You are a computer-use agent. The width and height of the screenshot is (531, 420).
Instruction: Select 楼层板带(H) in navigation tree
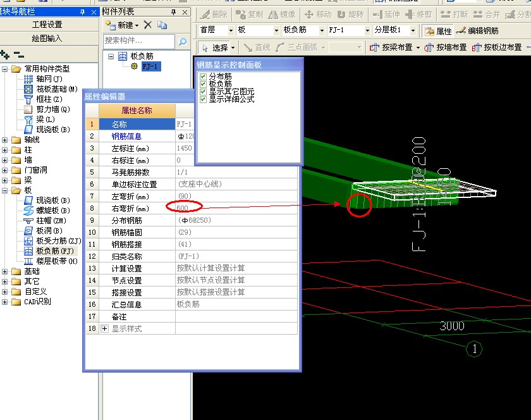pyautogui.click(x=51, y=261)
